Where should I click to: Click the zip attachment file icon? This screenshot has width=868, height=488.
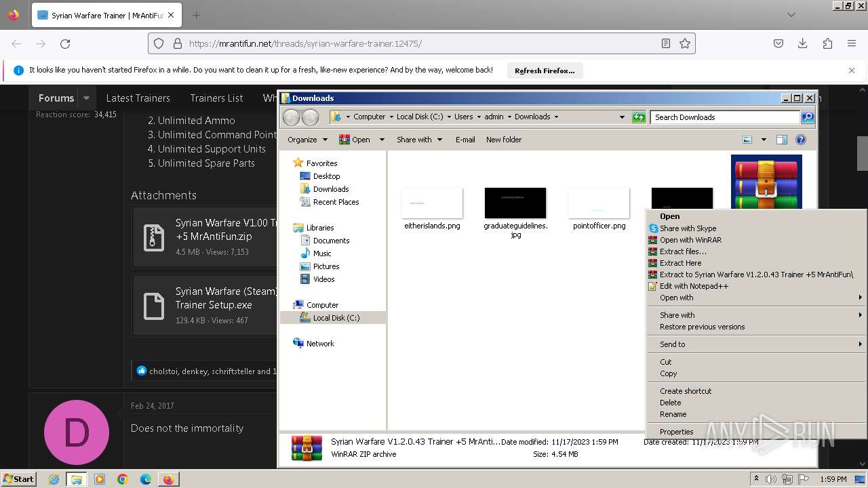pyautogui.click(x=154, y=237)
